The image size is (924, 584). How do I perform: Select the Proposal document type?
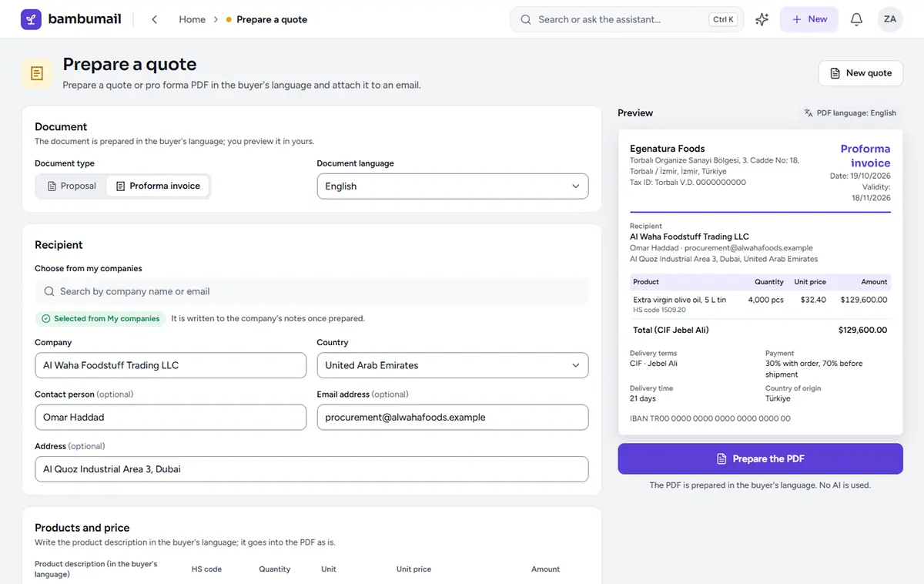(x=72, y=186)
